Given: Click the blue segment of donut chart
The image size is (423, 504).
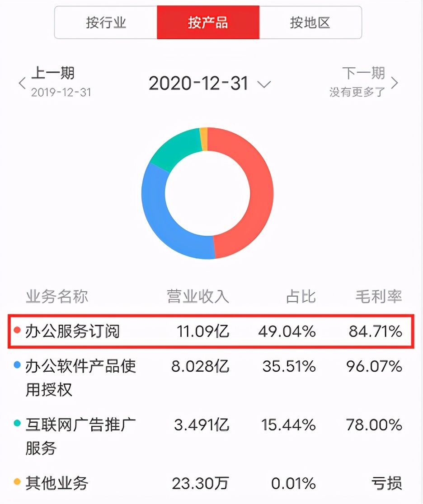Looking at the screenshot, I should 161,219.
